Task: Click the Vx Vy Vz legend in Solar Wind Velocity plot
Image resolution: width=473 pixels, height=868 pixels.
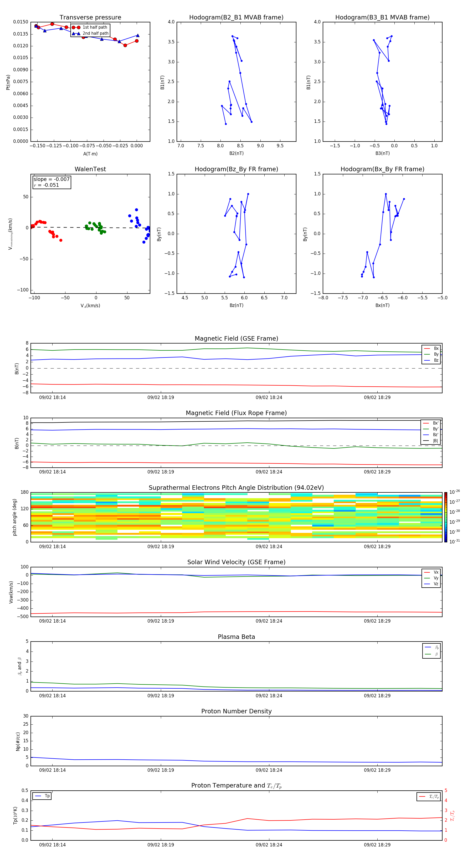Action: coord(431,578)
